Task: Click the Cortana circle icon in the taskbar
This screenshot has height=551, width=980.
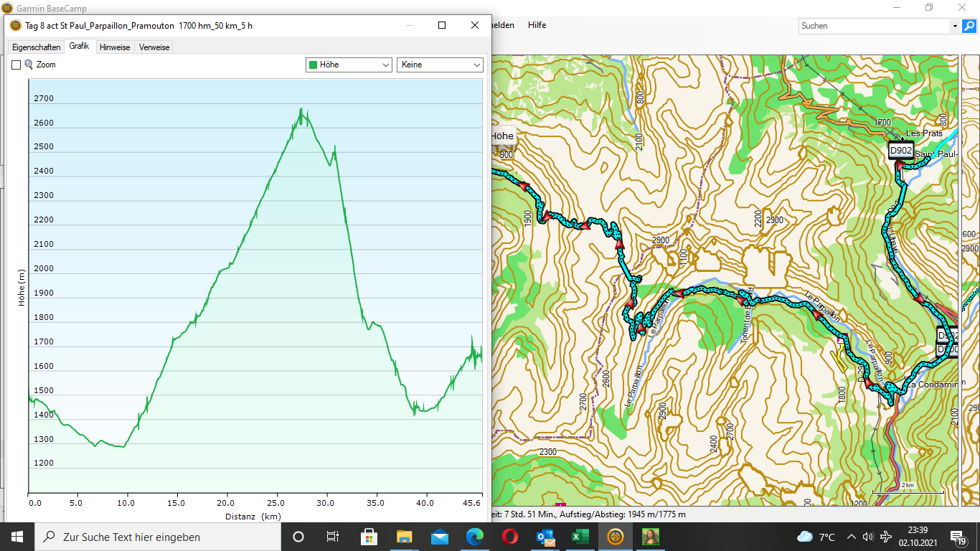Action: pos(298,537)
